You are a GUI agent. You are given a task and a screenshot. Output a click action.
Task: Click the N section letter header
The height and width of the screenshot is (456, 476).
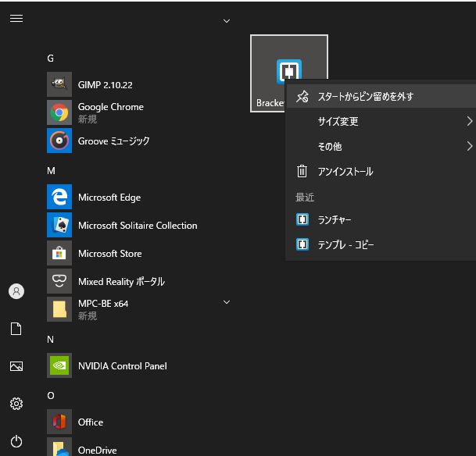(50, 340)
